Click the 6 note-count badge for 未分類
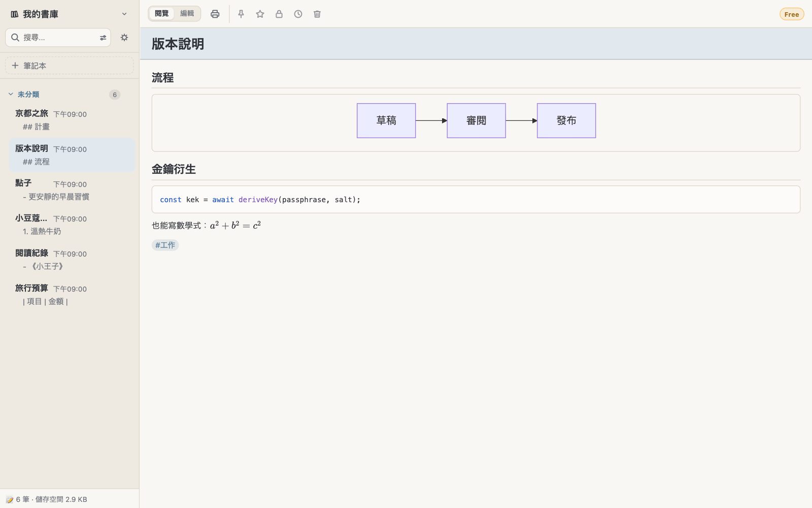 click(115, 94)
